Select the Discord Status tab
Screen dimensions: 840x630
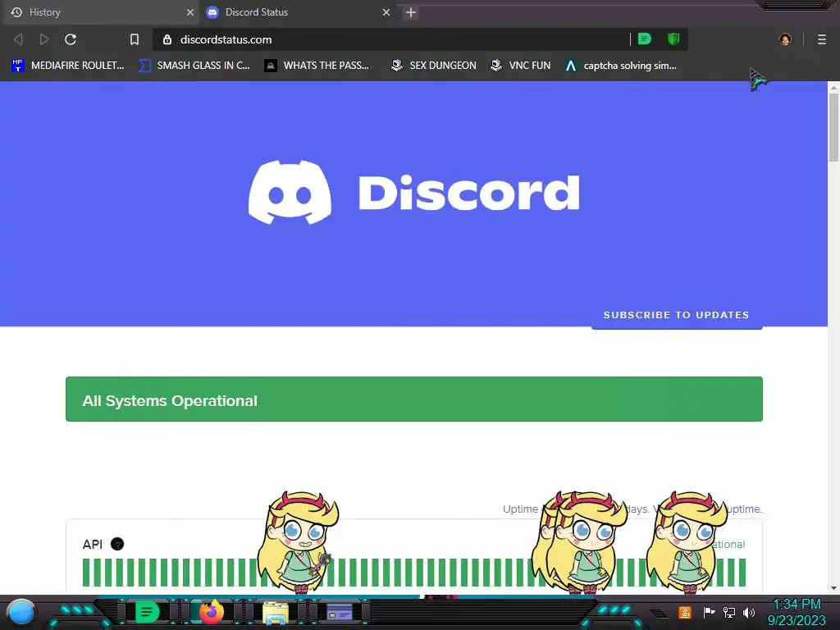(299, 12)
